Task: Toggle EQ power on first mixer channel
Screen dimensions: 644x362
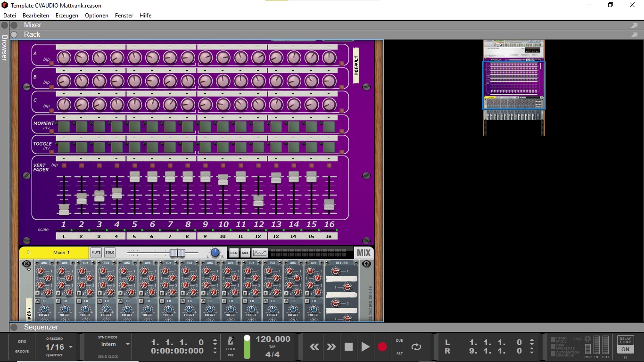Action: (x=37, y=301)
